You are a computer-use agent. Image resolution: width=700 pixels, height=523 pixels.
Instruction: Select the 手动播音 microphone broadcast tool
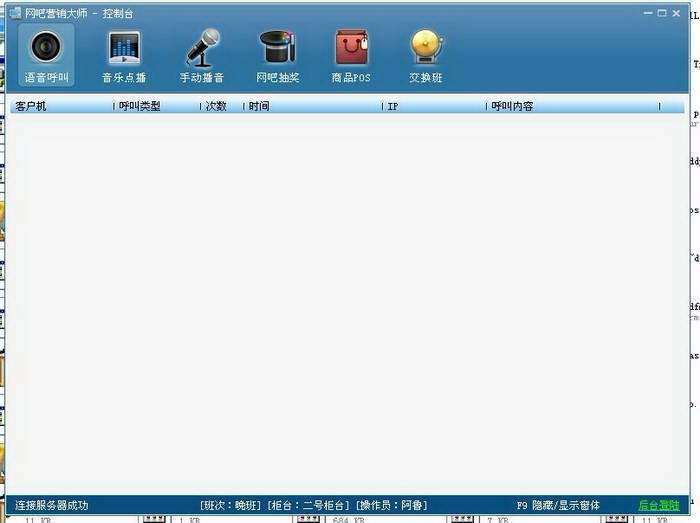coord(201,56)
